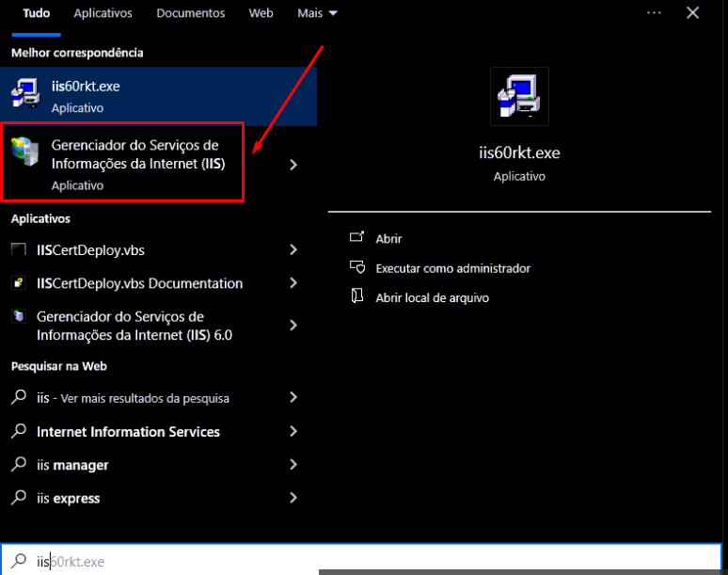The height and width of the screenshot is (575, 728).
Task: Click the IISCertDeploy.vbs file icon
Action: (19, 249)
